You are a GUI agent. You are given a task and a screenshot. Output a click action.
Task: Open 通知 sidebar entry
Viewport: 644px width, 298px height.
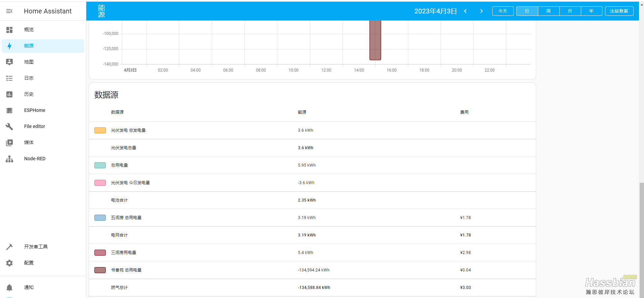tap(43, 288)
